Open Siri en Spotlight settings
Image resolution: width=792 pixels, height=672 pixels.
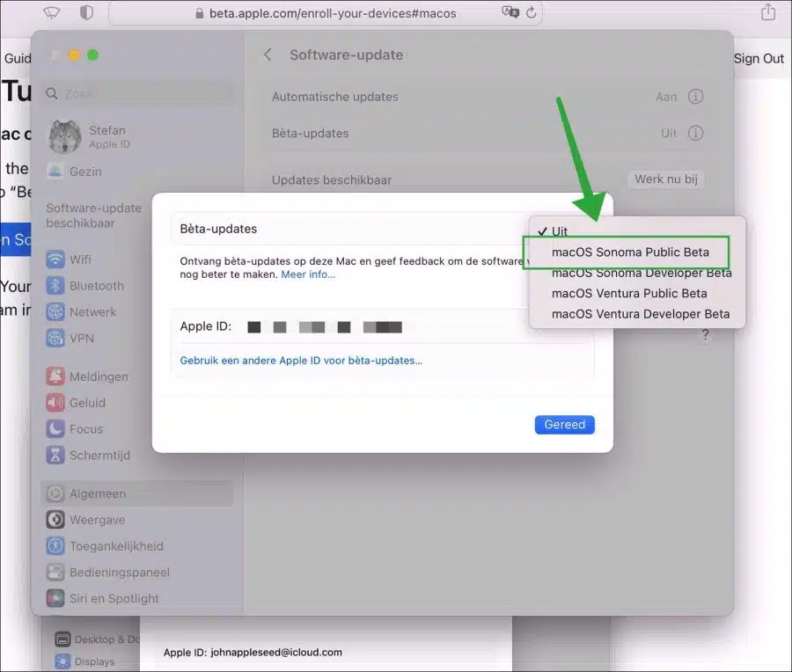coord(103,599)
